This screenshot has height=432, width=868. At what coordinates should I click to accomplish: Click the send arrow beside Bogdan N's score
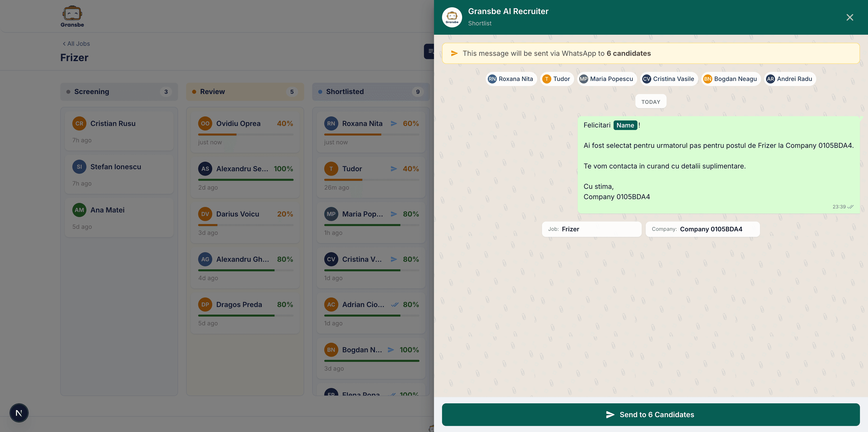(391, 350)
